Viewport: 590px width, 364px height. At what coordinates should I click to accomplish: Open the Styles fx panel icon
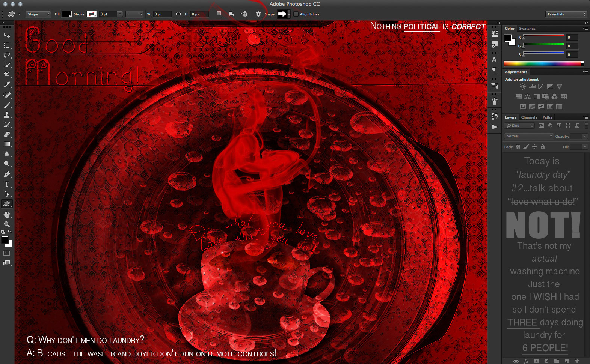coord(495,45)
